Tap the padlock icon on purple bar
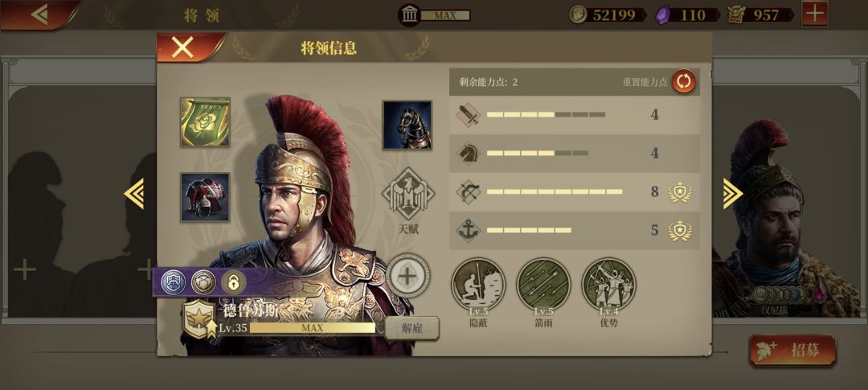868x390 pixels. tap(234, 282)
